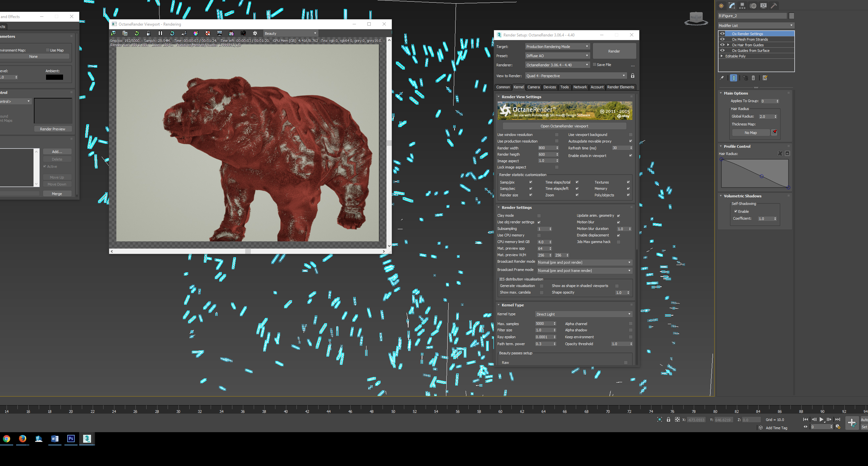
Task: Open the Hierarchy command panel tab
Action: tap(742, 6)
